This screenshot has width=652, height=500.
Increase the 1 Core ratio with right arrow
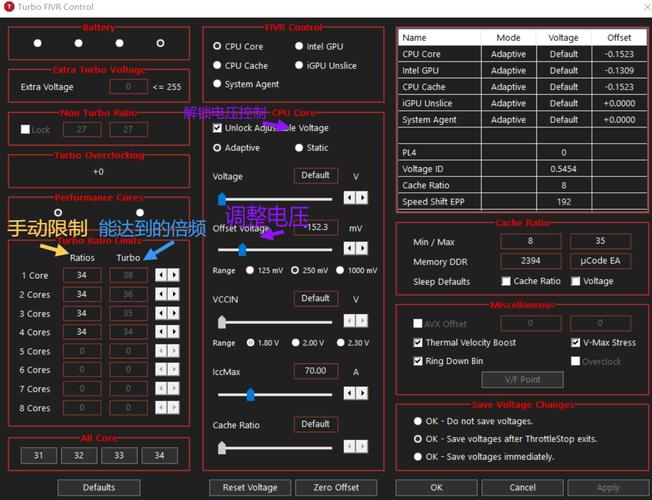[x=174, y=275]
